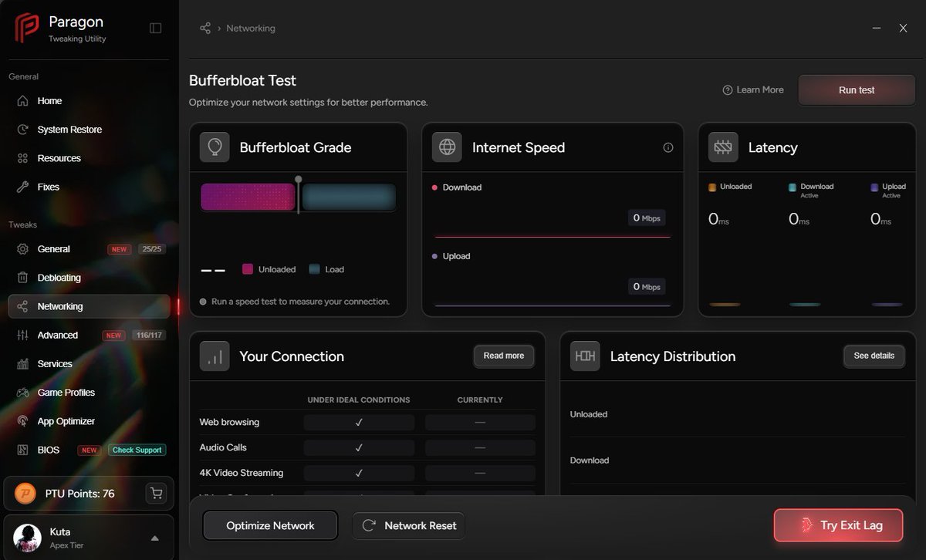Click the Latency card icon
Image resolution: width=926 pixels, height=560 pixels.
click(x=723, y=147)
